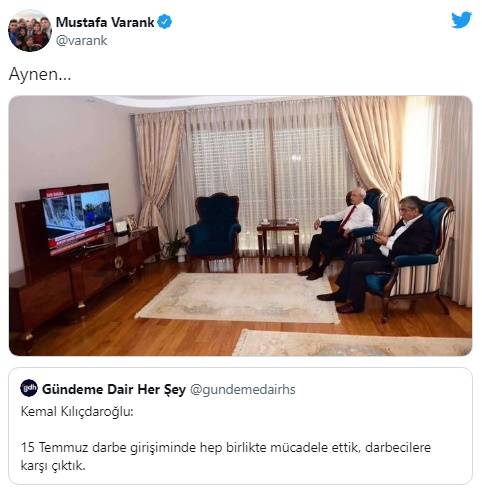Screen dimensions: 482x493
Task: Open the Mustafa Varank display name
Action: [x=105, y=22]
